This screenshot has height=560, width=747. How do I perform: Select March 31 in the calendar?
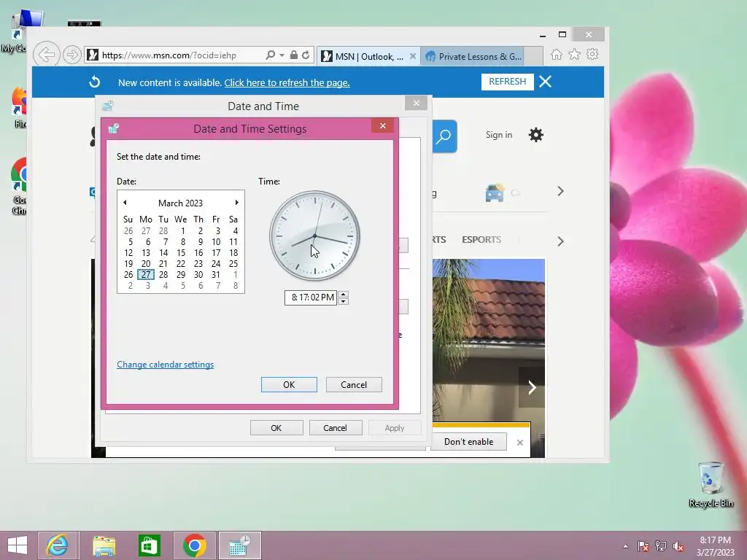click(x=216, y=275)
